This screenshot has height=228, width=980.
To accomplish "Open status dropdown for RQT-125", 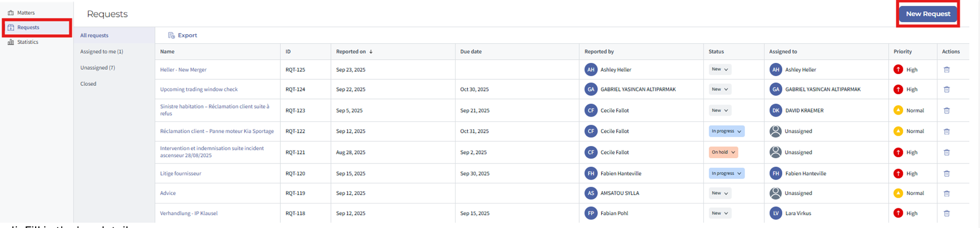I will click(719, 70).
